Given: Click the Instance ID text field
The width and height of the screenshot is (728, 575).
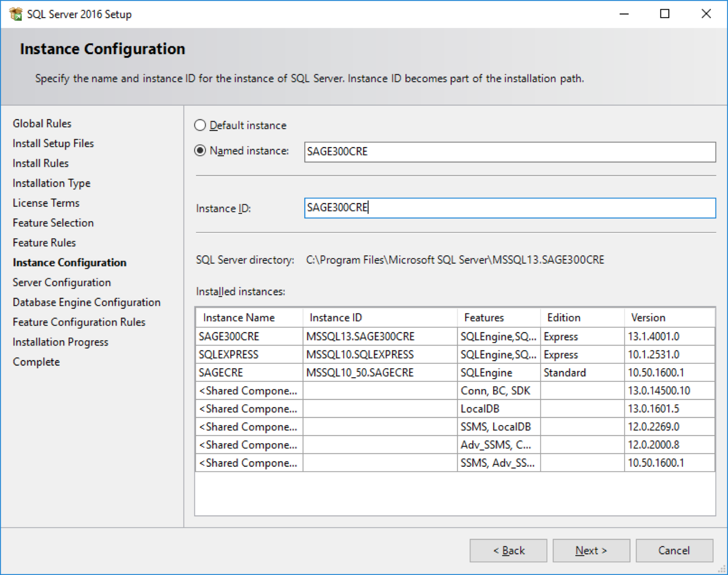Looking at the screenshot, I should [510, 208].
